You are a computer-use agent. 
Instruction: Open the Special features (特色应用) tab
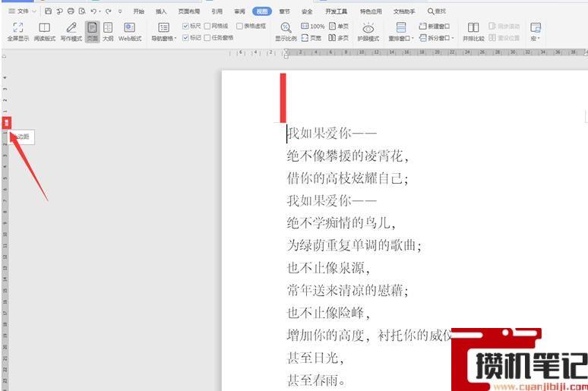point(371,11)
